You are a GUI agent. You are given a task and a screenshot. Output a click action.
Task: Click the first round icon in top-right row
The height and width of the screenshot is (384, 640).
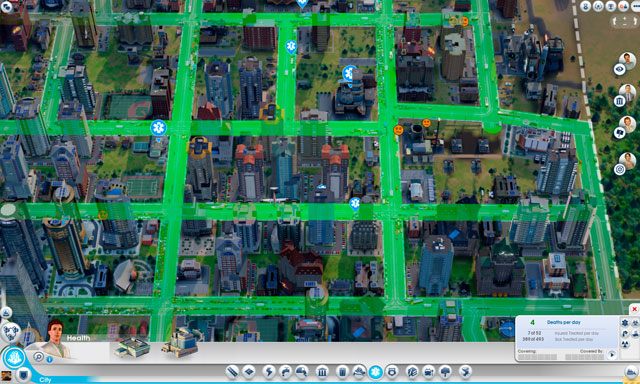585,6
